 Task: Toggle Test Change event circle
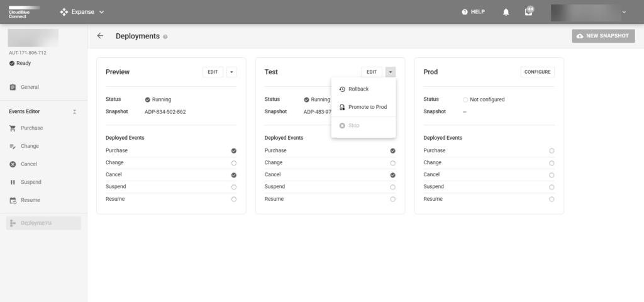392,163
